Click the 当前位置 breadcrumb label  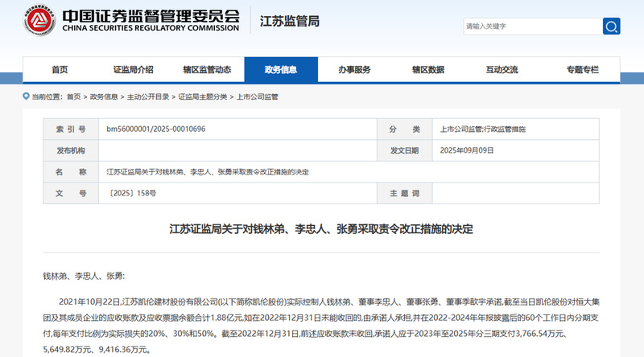(47, 96)
